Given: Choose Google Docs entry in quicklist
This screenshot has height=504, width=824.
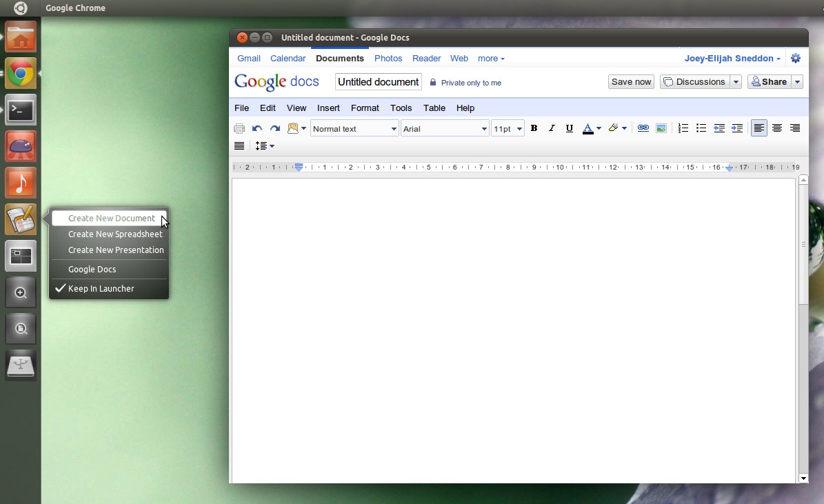Looking at the screenshot, I should click(x=110, y=269).
